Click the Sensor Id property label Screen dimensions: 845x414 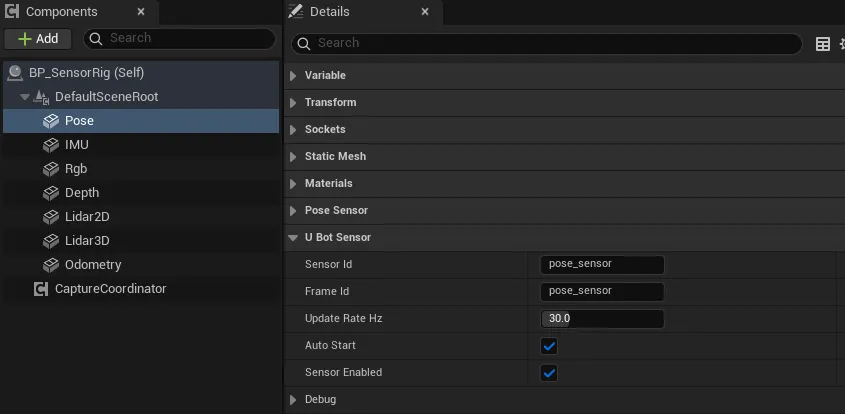click(328, 265)
